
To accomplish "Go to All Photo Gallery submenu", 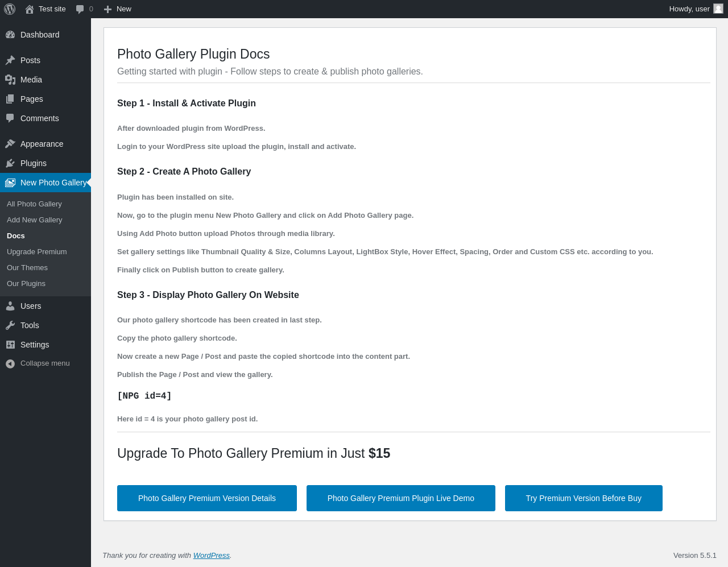I will click(x=34, y=204).
